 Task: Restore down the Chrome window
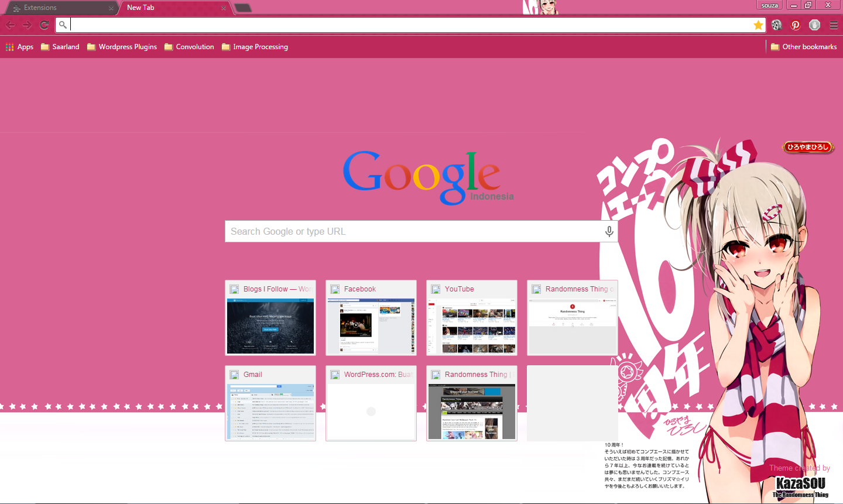tap(808, 5)
